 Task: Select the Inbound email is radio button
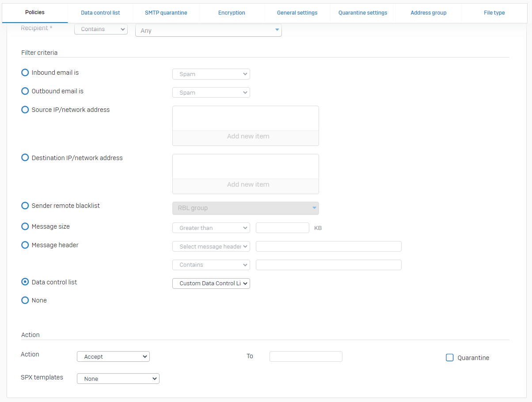(x=25, y=73)
